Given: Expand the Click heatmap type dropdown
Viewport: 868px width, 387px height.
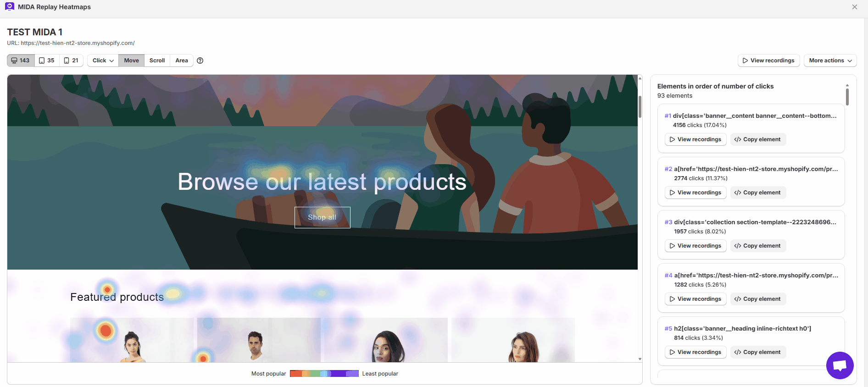Looking at the screenshot, I should click(103, 61).
